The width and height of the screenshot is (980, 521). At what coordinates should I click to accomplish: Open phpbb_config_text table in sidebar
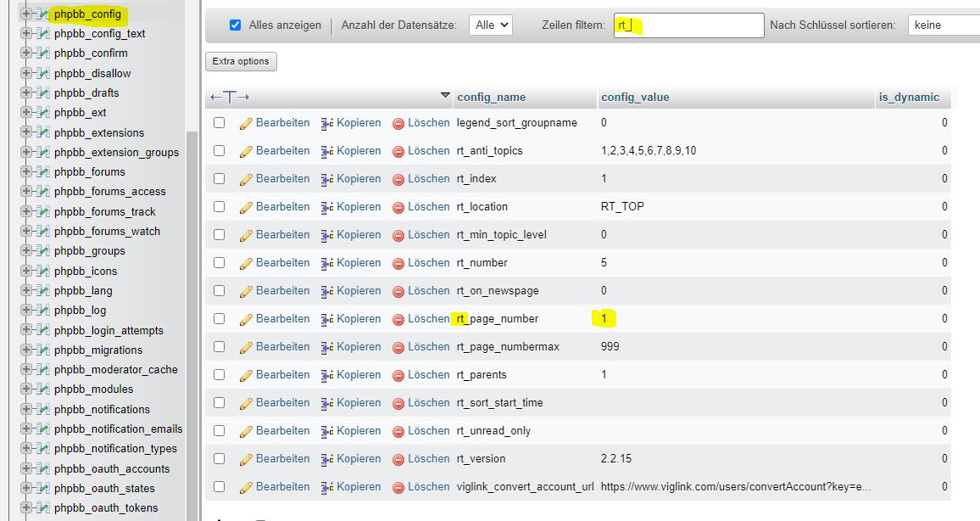pos(99,34)
